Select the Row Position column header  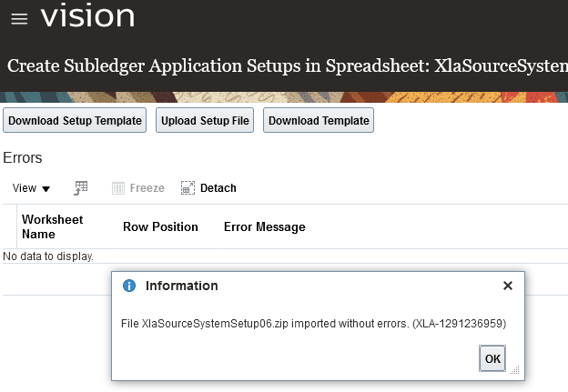160,226
